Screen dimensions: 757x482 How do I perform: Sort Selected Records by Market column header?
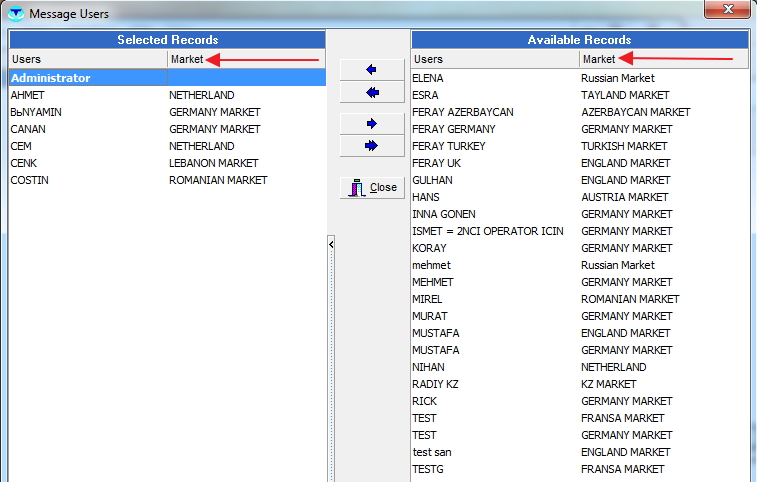click(246, 59)
